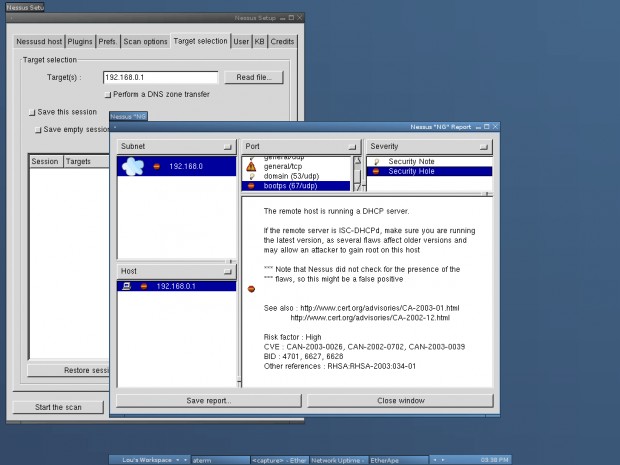
Task: Click the lightbulb icon next to domain (53/udp)
Action: coord(251,176)
